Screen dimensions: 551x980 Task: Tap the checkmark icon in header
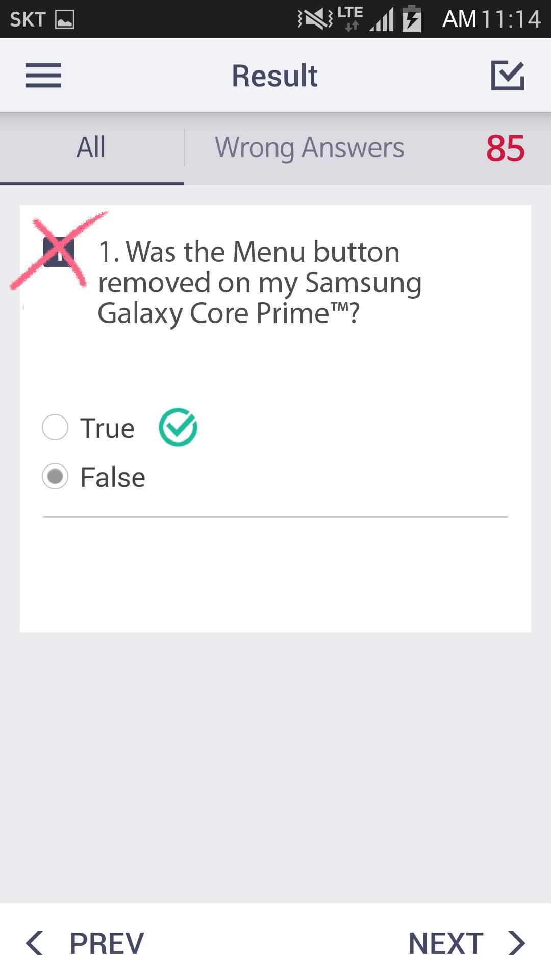pyautogui.click(x=507, y=76)
